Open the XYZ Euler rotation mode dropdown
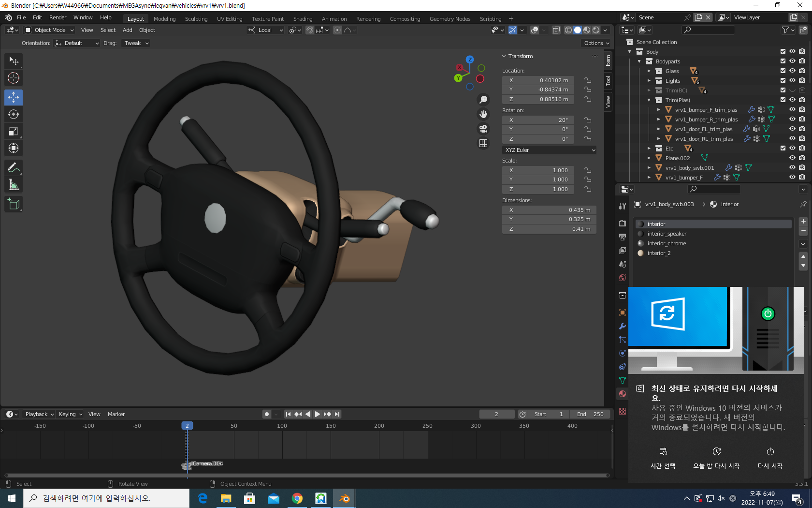Viewport: 812px width, 508px height. coord(549,150)
